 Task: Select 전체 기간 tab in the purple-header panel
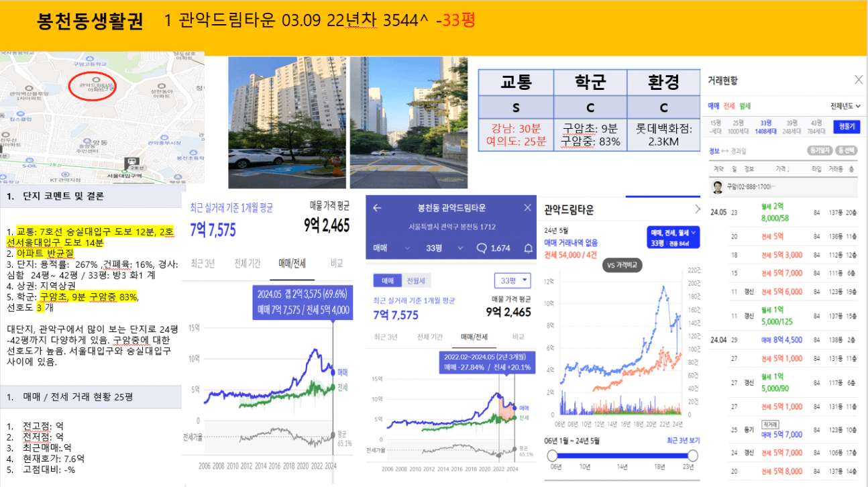tap(430, 336)
